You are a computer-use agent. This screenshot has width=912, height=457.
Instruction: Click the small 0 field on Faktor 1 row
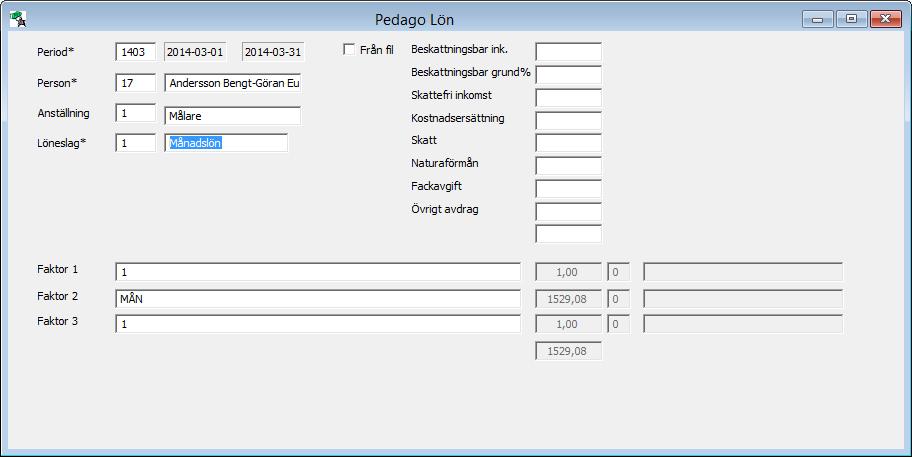(x=618, y=272)
